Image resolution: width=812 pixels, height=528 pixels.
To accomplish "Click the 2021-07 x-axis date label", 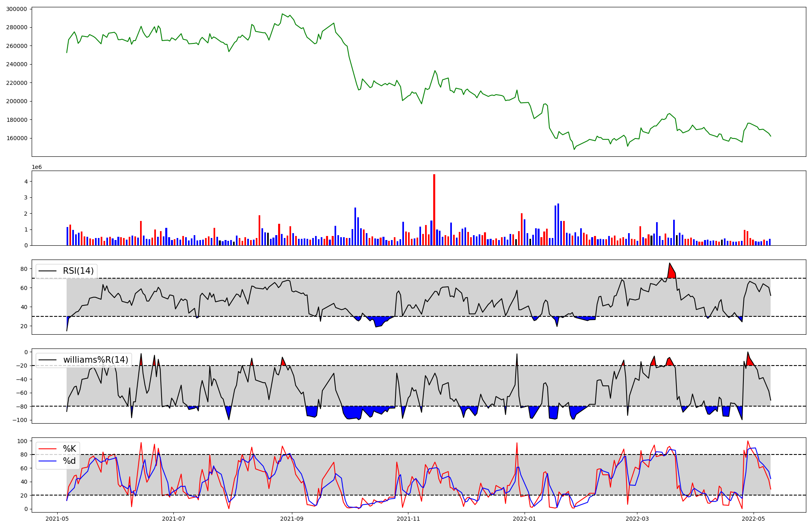I will click(x=174, y=519).
